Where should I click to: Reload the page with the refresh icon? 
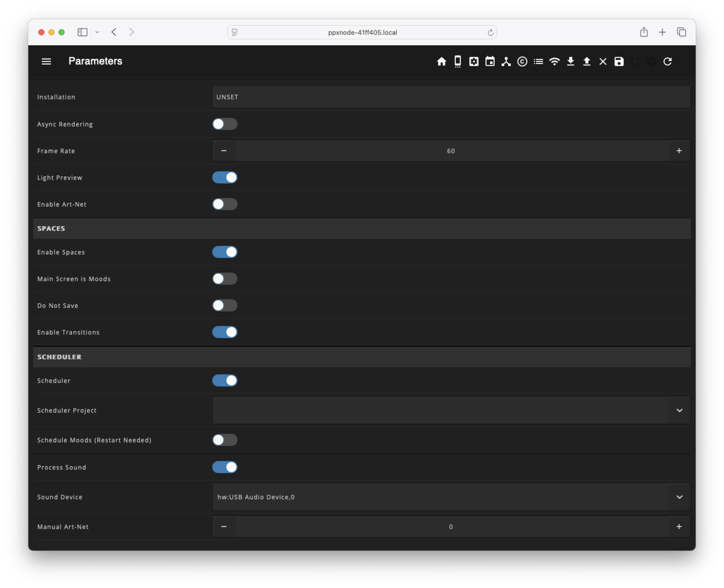(x=668, y=61)
